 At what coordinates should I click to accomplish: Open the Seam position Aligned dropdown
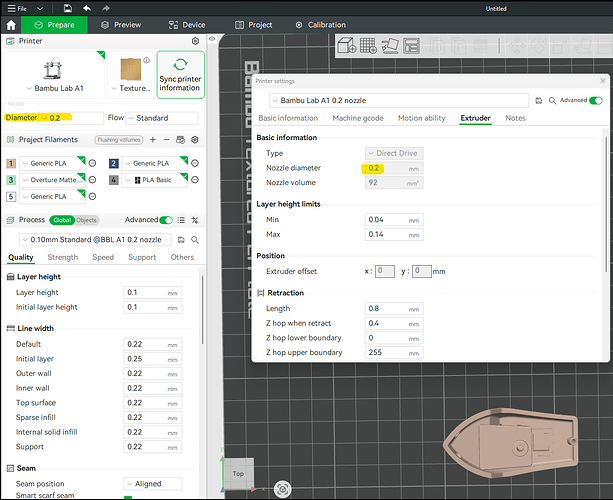(152, 484)
